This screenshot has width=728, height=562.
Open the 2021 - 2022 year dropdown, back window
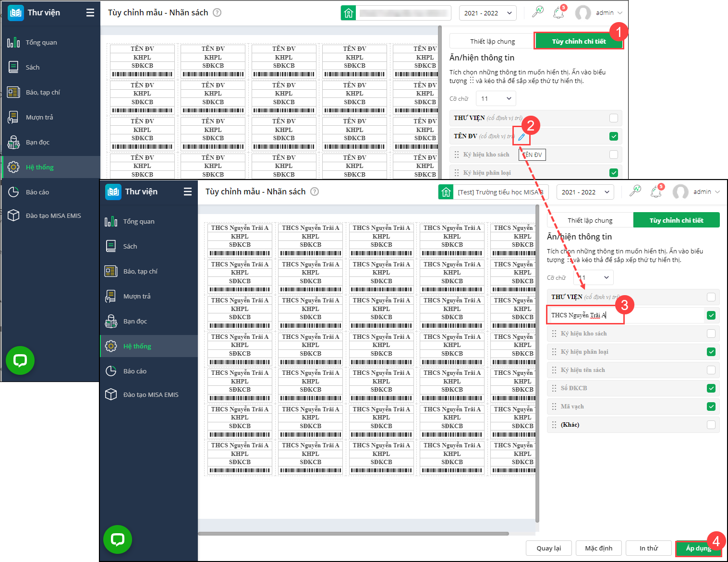(x=488, y=13)
